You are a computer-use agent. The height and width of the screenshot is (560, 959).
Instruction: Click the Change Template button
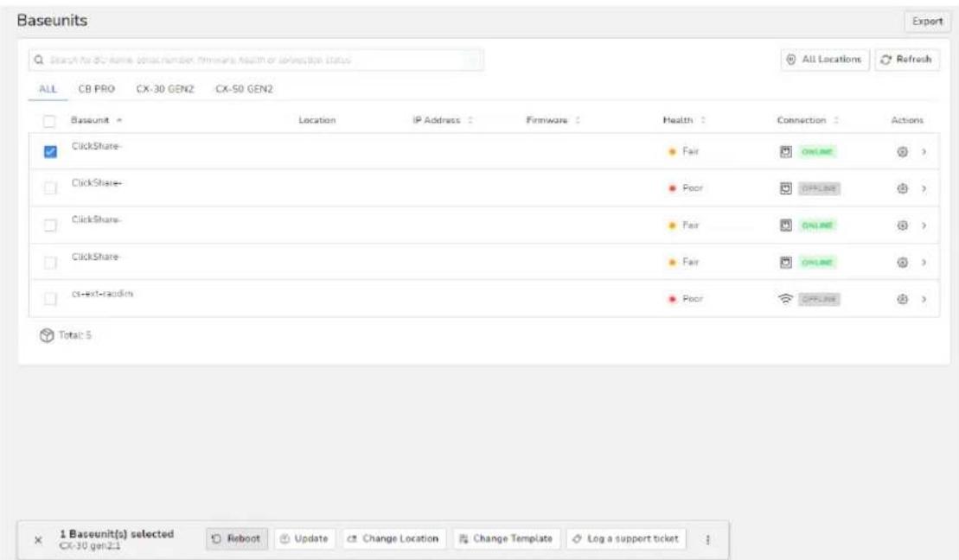[506, 538]
